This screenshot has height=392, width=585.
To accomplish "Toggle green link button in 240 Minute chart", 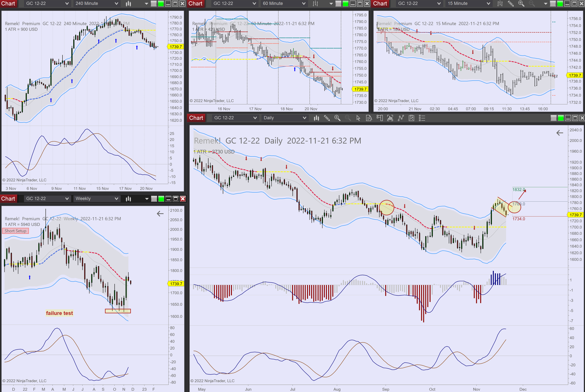I will [x=161, y=4].
